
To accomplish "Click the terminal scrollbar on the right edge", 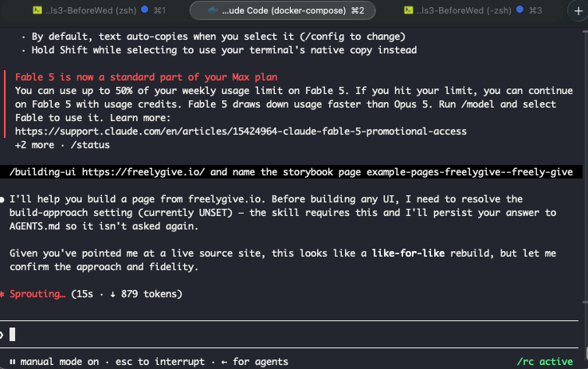I will point(586,167).
